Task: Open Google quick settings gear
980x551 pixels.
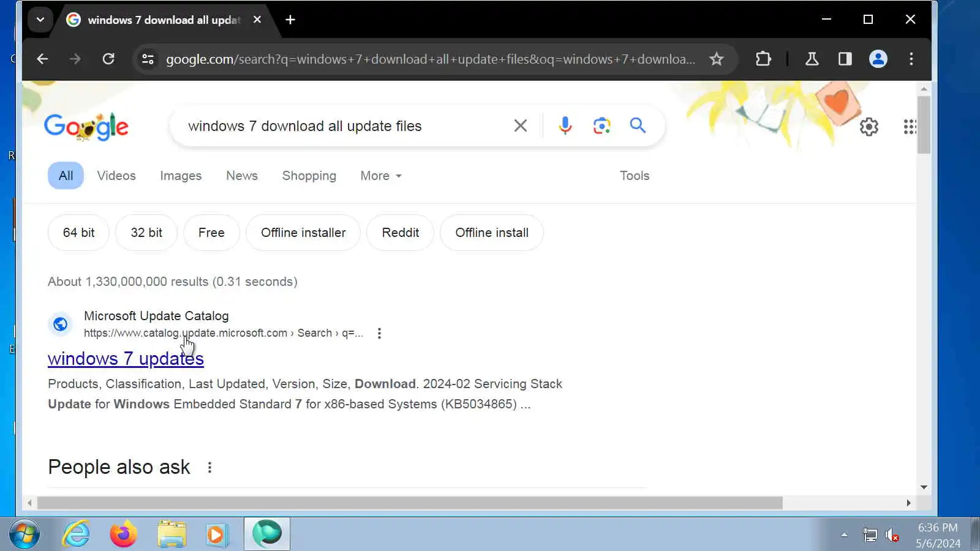Action: click(x=869, y=127)
